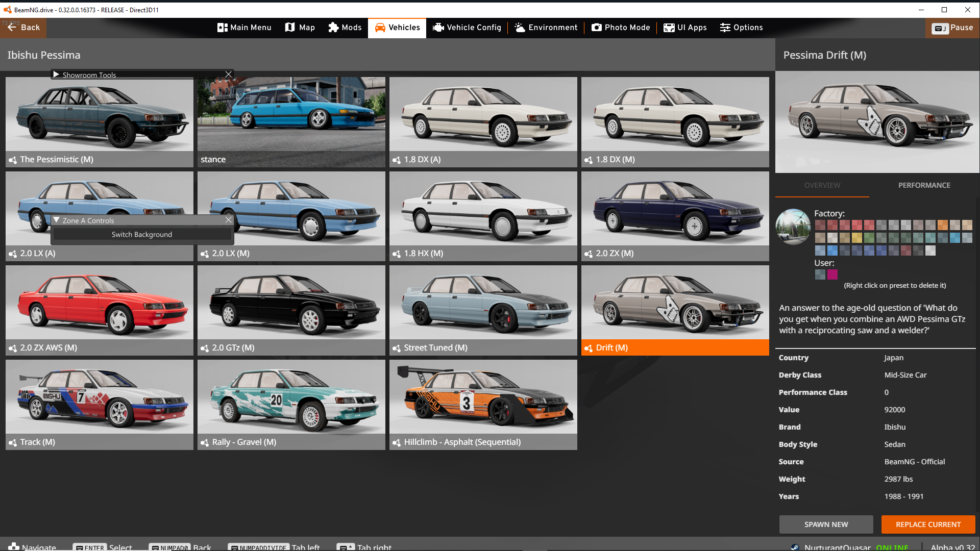Click Replace Current button
The width and height of the screenshot is (980, 551).
pyautogui.click(x=928, y=524)
